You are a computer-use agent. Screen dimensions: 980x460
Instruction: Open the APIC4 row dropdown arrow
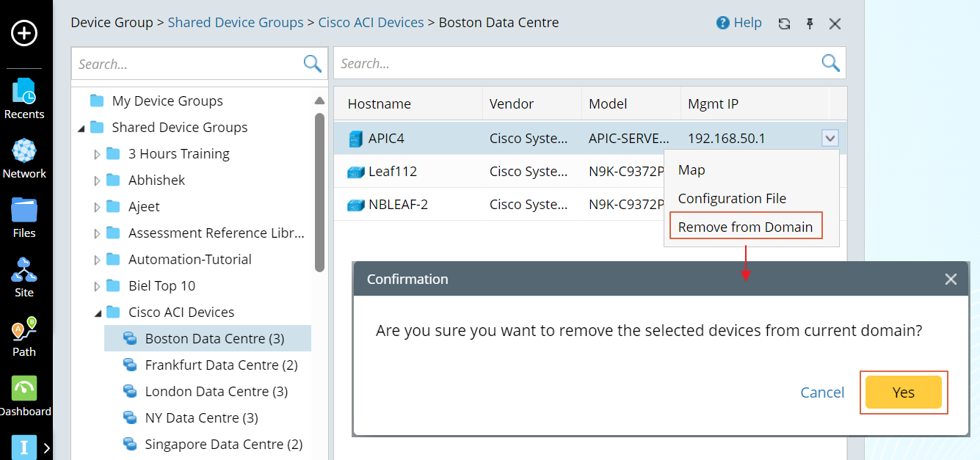click(x=830, y=138)
